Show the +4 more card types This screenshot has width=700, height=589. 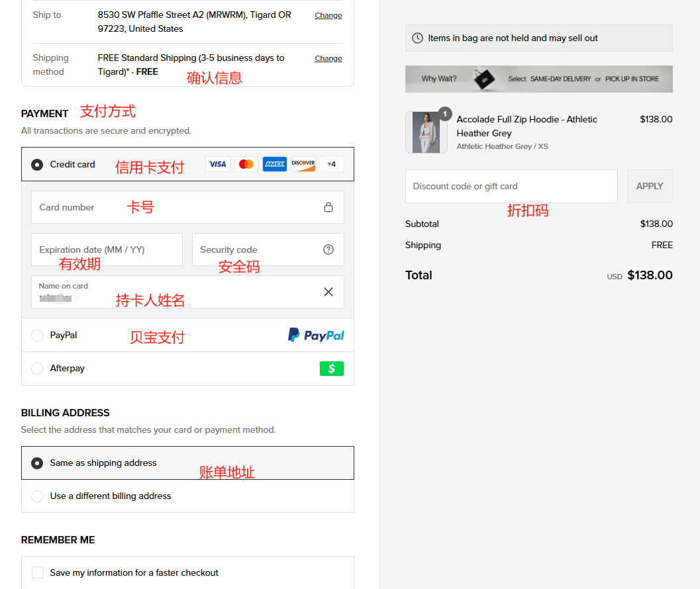click(331, 164)
